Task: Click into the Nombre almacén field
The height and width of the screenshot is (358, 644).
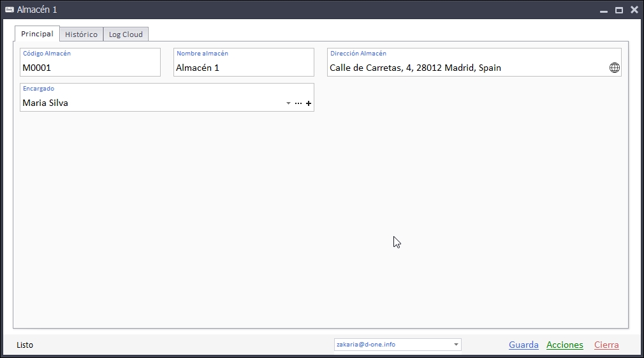Action: click(244, 68)
